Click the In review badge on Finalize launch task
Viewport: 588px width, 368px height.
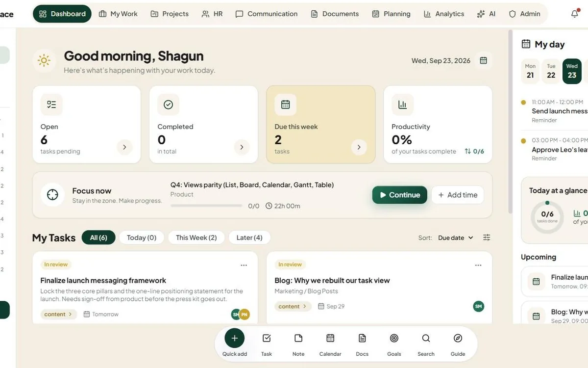coord(56,264)
